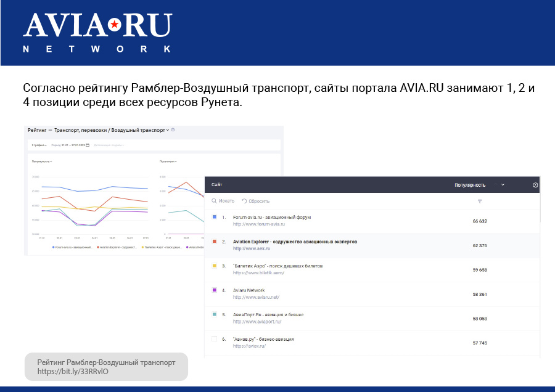Viewport: 555px width, 392px height.
Task: Click the Forum-avia.ru legend item under the chart
Action: tap(72, 247)
